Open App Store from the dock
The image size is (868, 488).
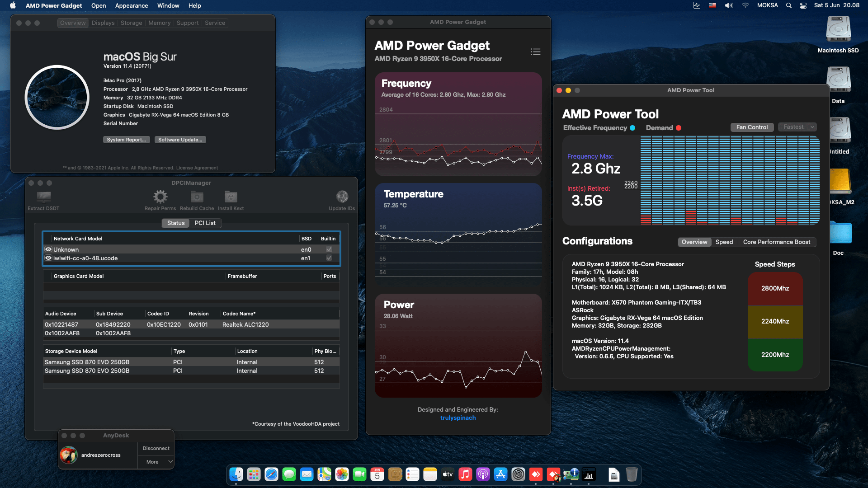click(500, 474)
